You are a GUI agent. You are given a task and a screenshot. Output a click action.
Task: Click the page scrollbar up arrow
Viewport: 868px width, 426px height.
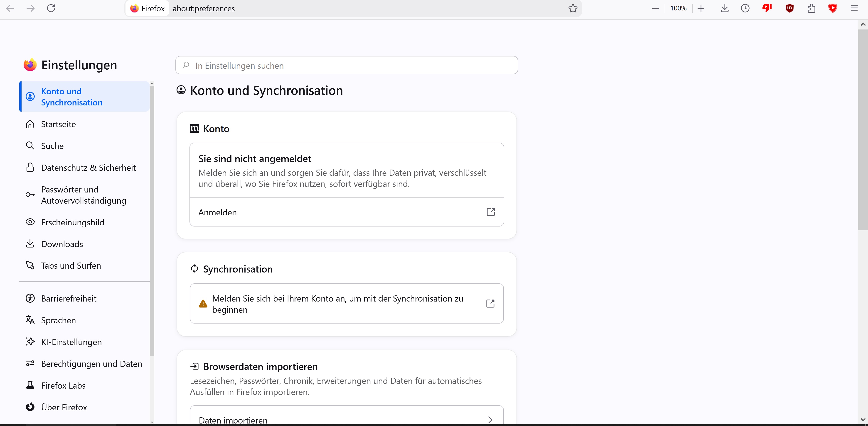coord(863,24)
